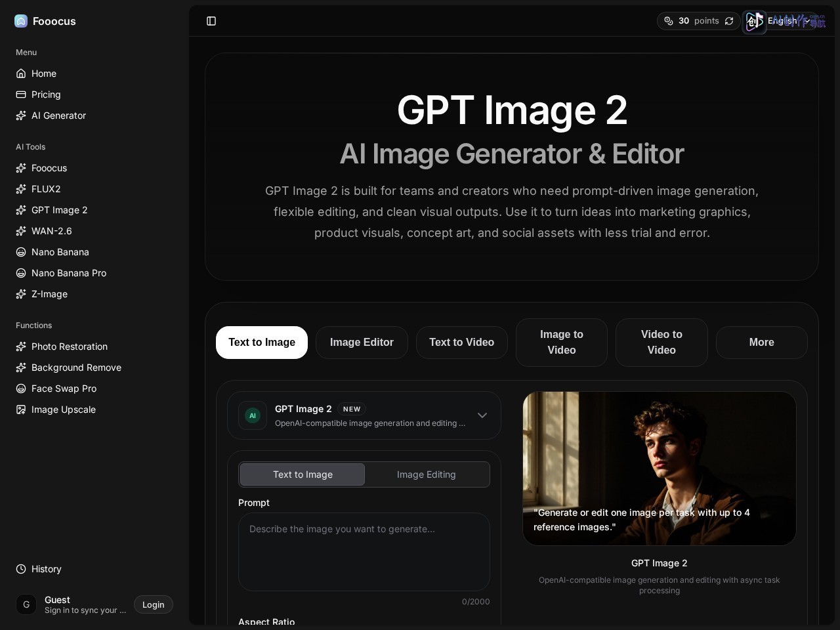Click the Login button
840x630 pixels.
(154, 604)
